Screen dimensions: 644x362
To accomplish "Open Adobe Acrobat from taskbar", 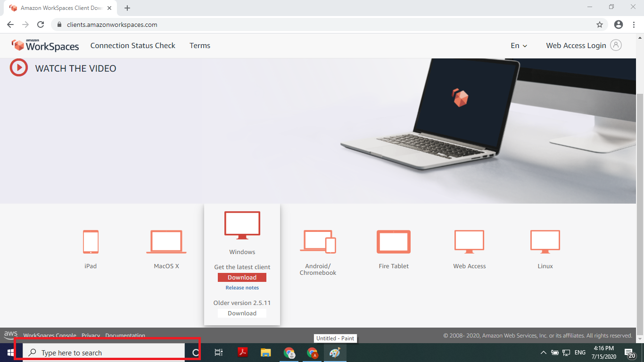I will point(242,353).
